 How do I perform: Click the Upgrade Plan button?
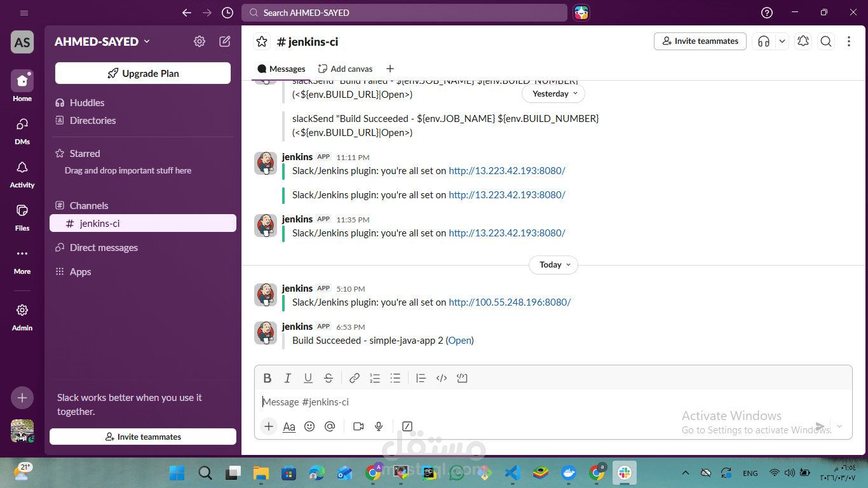tap(143, 73)
